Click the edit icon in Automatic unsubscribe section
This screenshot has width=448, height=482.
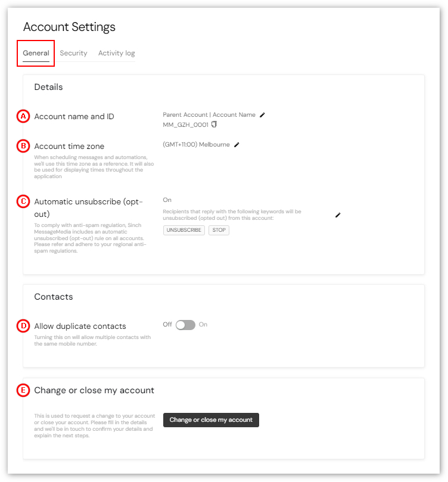click(x=338, y=215)
